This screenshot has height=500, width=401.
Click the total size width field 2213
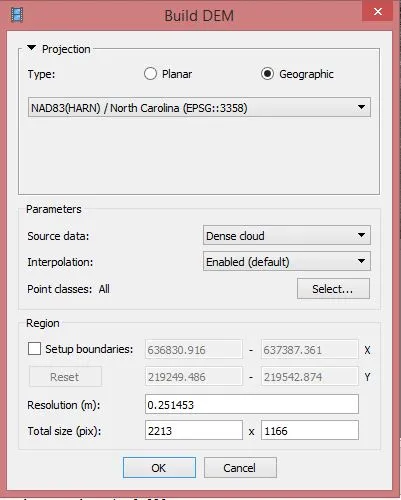[x=194, y=430]
